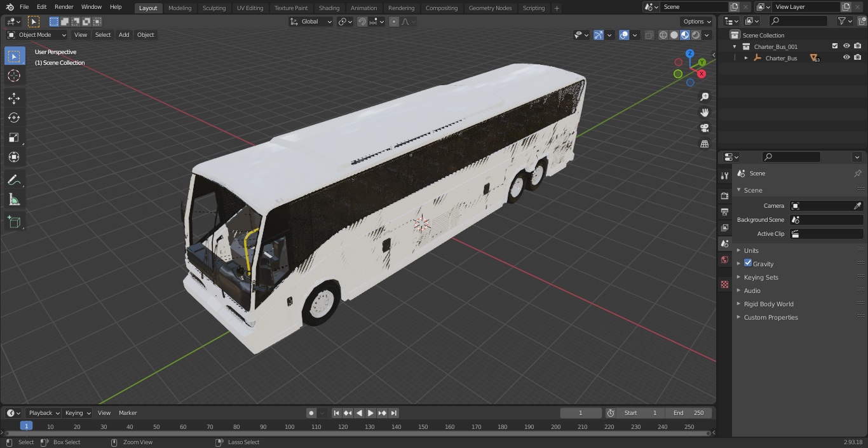Click the current frame number field
The width and height of the screenshot is (868, 448).
[x=581, y=413]
